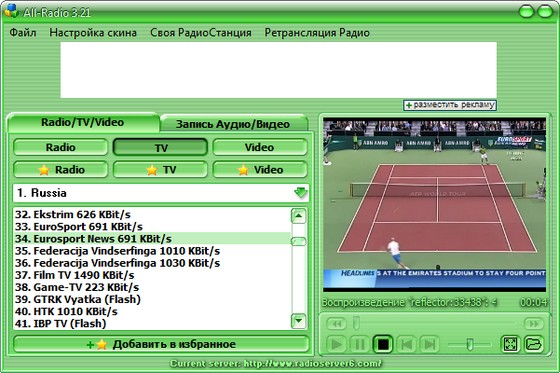Screen dimensions: 560x373
Task: Click the Stop playback button
Action: tap(383, 344)
